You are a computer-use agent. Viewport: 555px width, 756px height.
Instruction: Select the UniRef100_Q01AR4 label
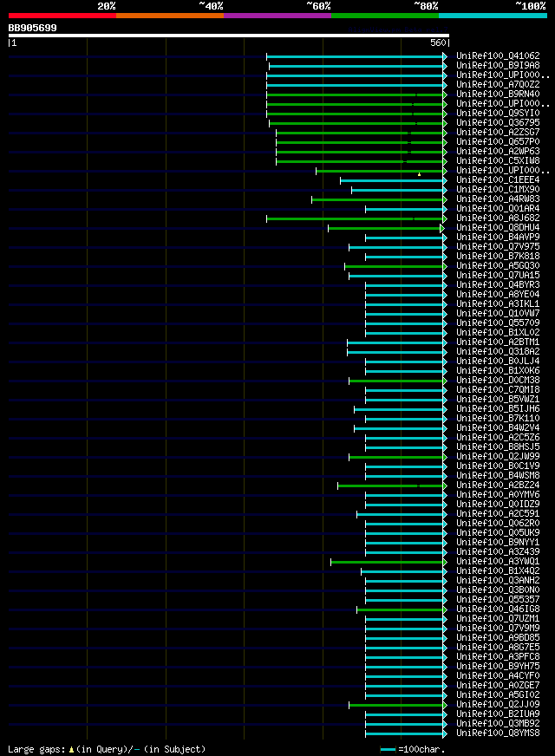coord(498,208)
